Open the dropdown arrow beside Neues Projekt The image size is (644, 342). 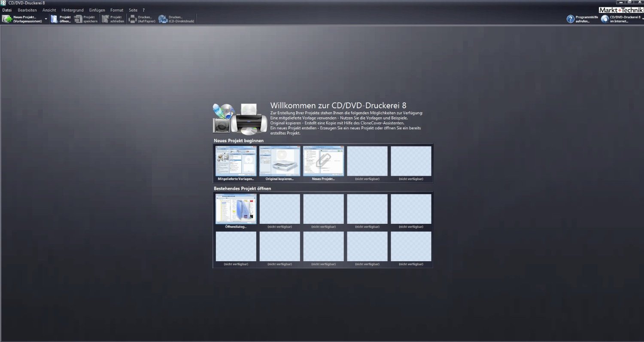coord(46,19)
